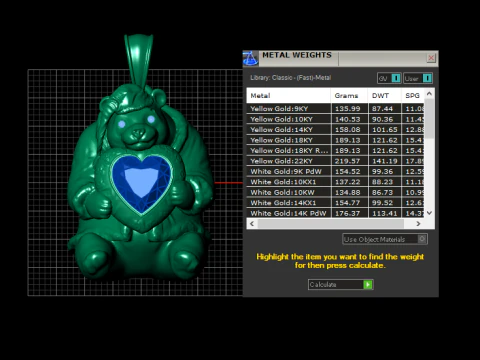Click the Use Object Materials button
480x360 pixels.
point(385,239)
